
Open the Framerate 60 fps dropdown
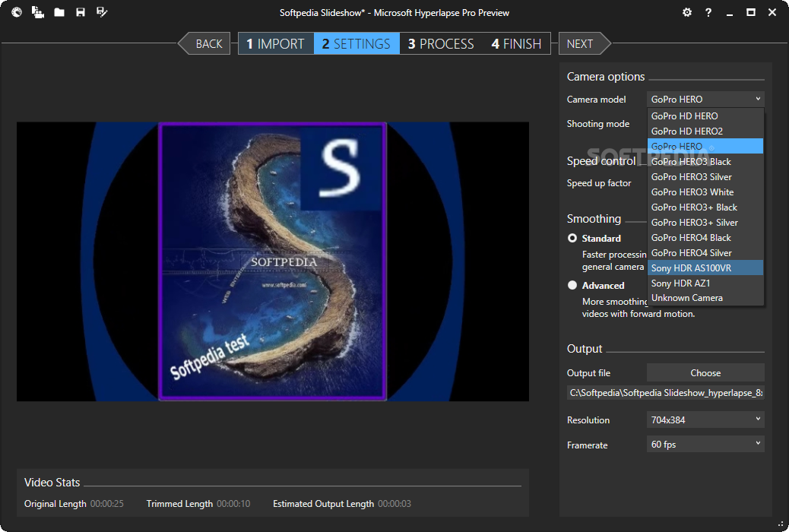705,444
